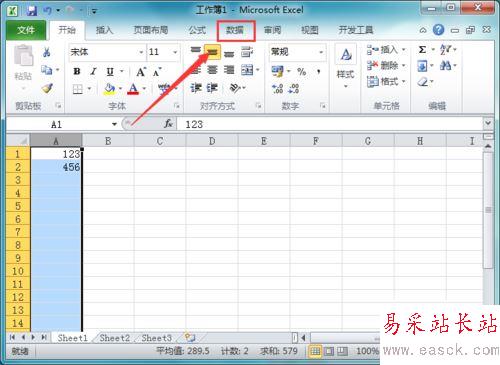Expand the formula bar

[488, 124]
